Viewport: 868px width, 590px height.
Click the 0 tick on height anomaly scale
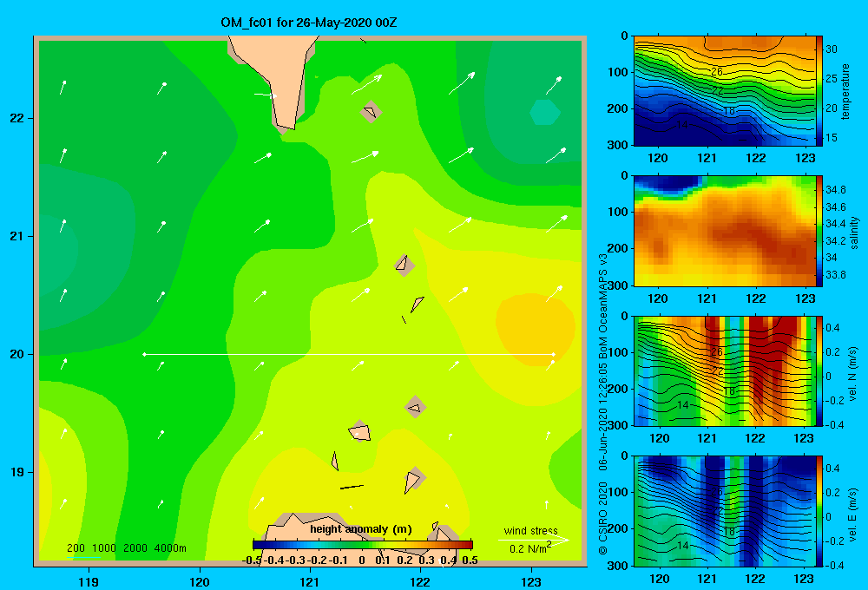tap(361, 560)
